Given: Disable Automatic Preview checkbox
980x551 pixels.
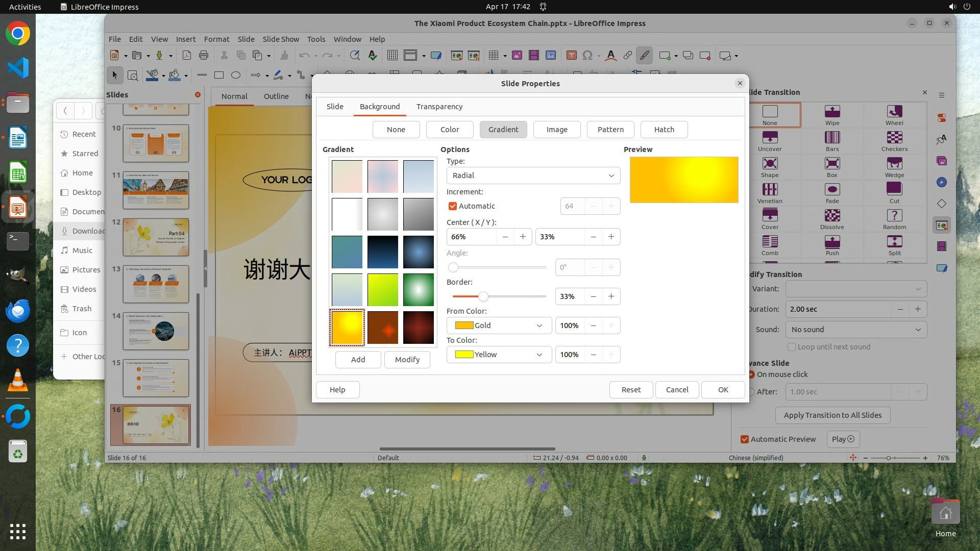Looking at the screenshot, I should [x=745, y=439].
